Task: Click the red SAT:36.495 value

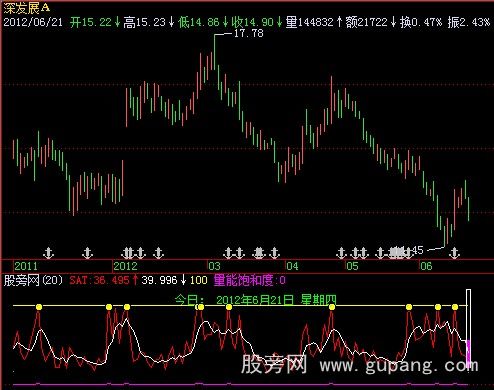Action: coord(99,280)
